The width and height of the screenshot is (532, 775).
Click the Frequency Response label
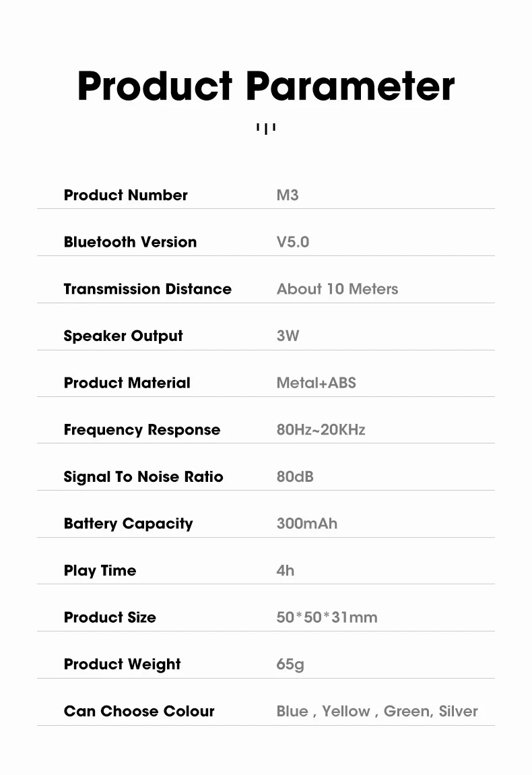click(141, 430)
